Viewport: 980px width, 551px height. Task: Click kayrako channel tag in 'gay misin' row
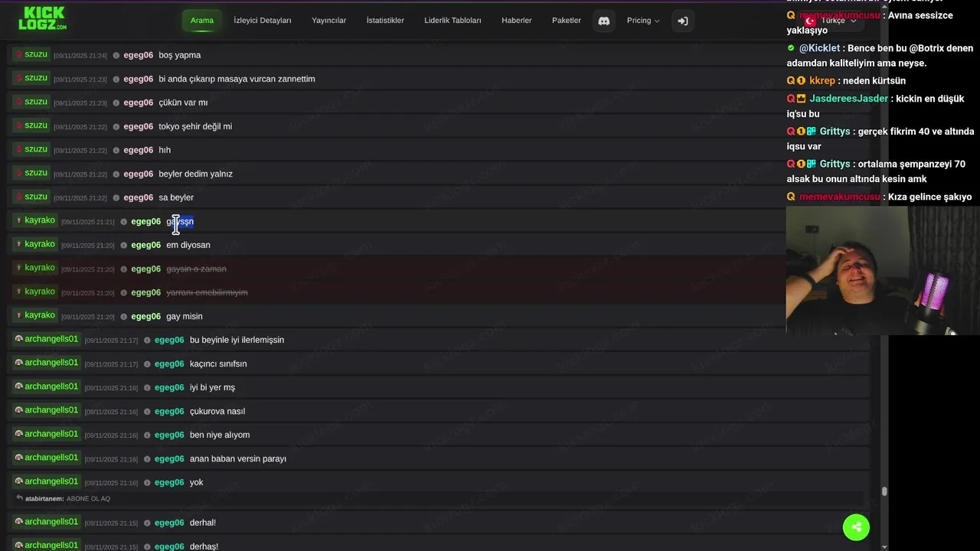click(35, 315)
